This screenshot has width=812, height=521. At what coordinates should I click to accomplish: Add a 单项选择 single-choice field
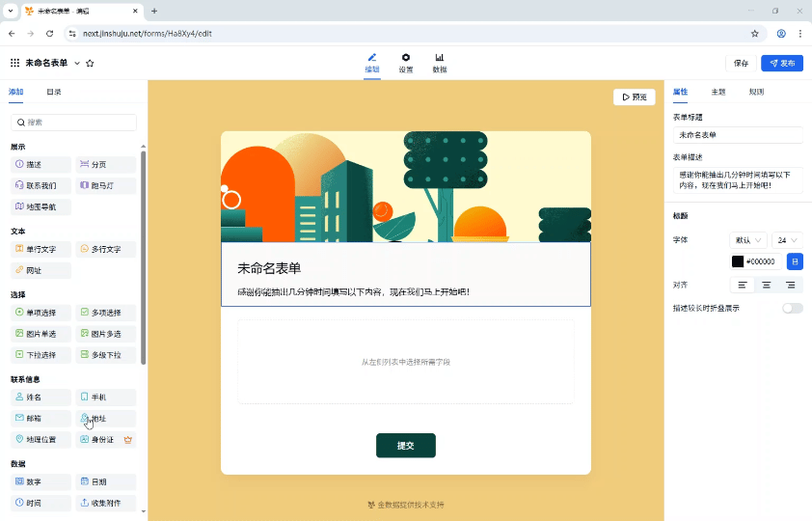coord(41,313)
